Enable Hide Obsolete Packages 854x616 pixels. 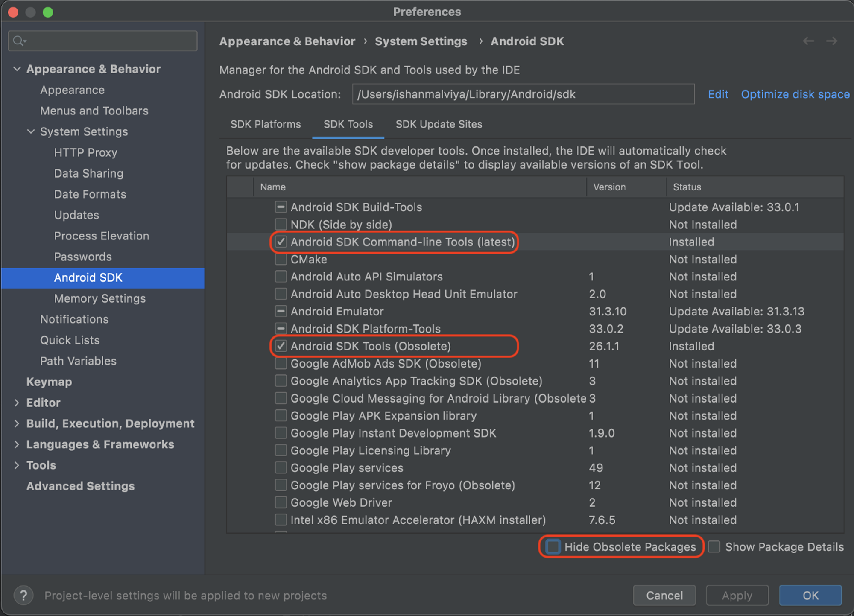click(x=553, y=546)
